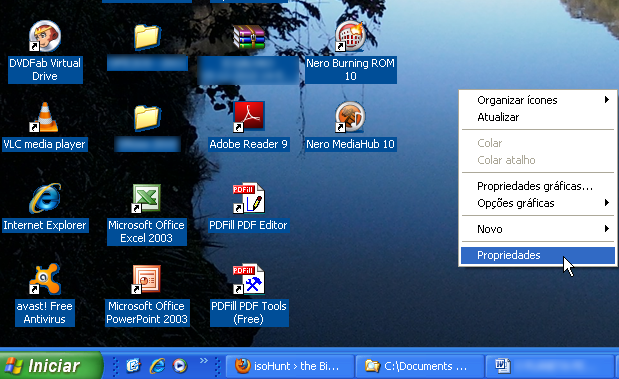
Task: Click the Opções gráficas submenu arrow
Action: coord(607,203)
